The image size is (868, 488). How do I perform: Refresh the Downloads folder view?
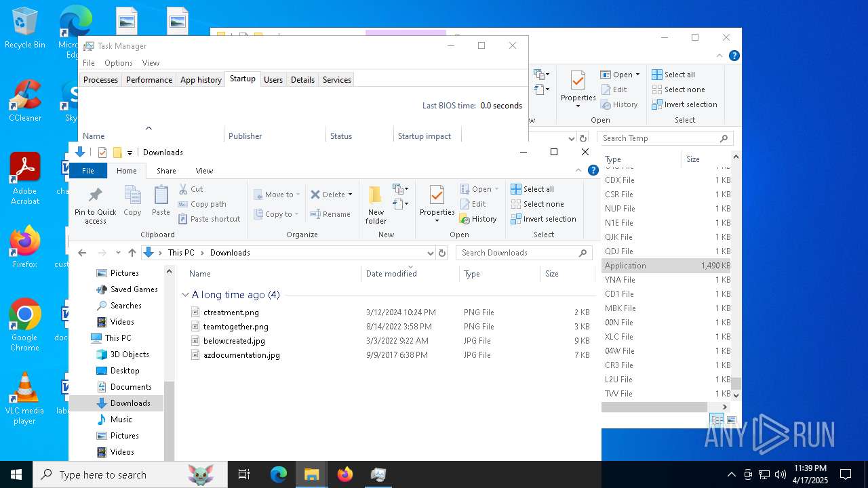click(x=442, y=253)
